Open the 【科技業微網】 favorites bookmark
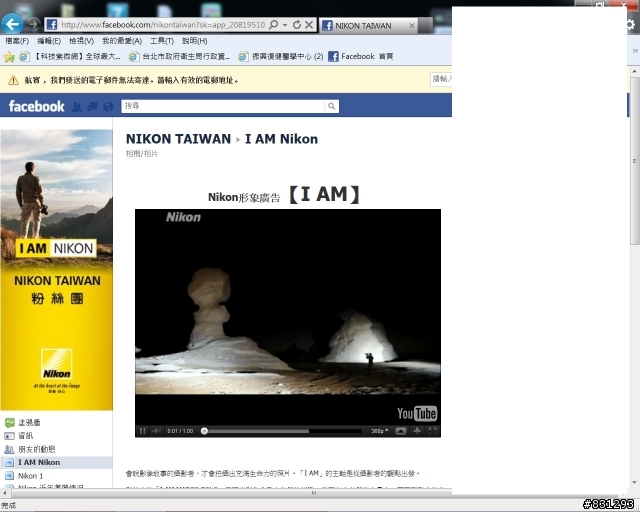This screenshot has width=640, height=512. point(70,57)
